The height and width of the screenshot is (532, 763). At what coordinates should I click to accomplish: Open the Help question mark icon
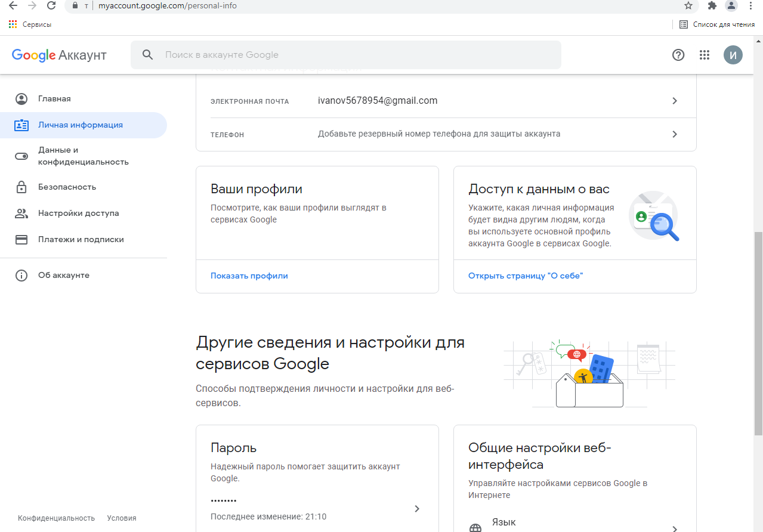[x=678, y=55]
